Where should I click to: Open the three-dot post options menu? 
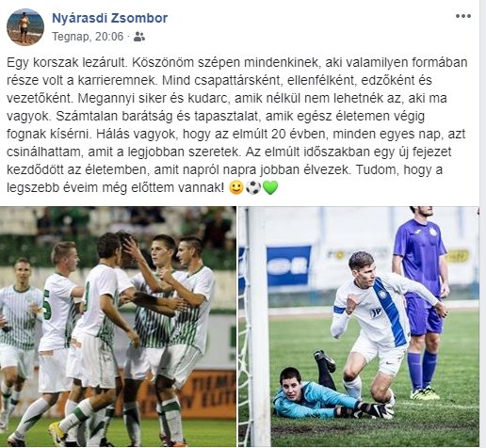click(x=463, y=16)
